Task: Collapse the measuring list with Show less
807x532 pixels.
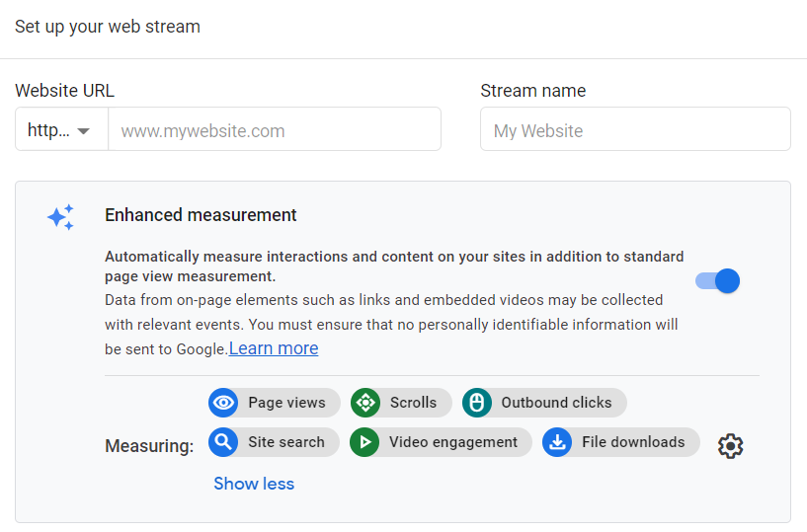Action: coord(254,484)
